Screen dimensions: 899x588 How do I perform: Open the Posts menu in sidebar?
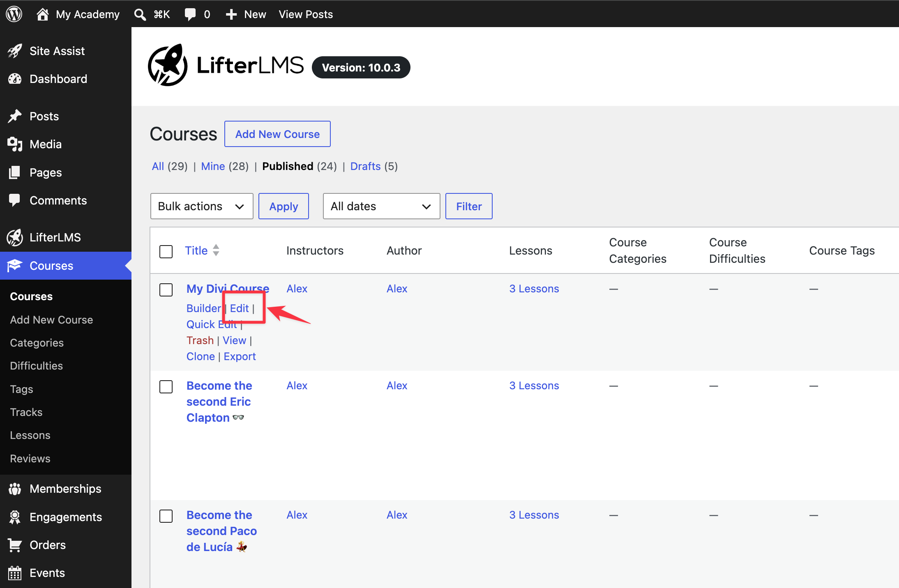click(44, 116)
